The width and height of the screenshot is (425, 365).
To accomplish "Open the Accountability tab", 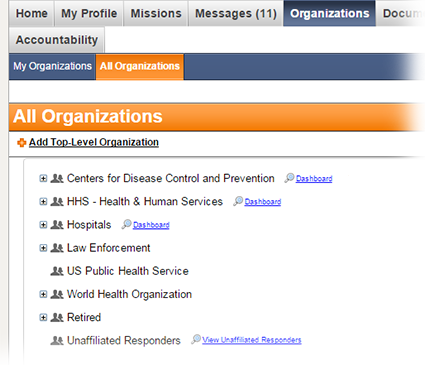I will (x=57, y=40).
